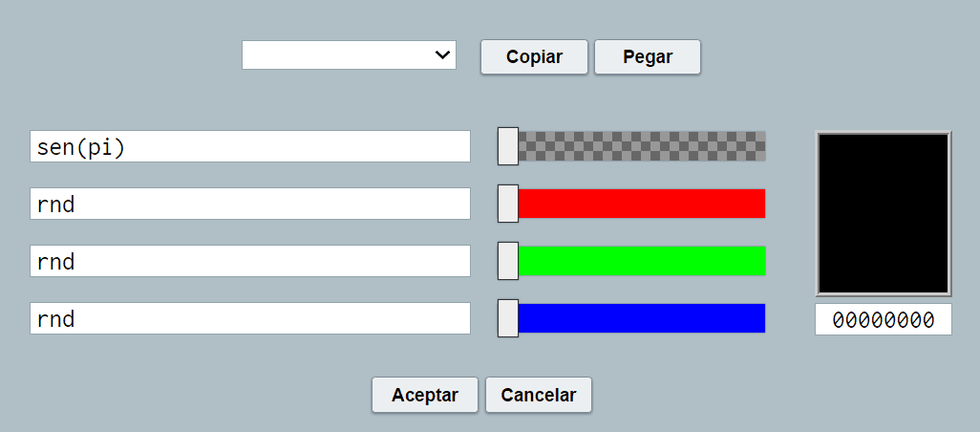Click the chevron arrow of the combo box
980x432 pixels.
pos(443,55)
